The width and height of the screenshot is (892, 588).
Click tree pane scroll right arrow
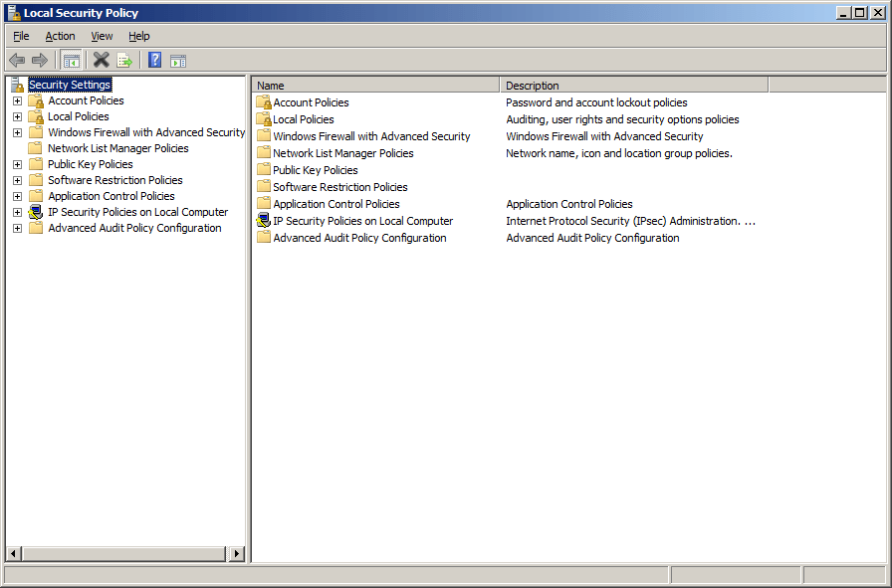237,553
